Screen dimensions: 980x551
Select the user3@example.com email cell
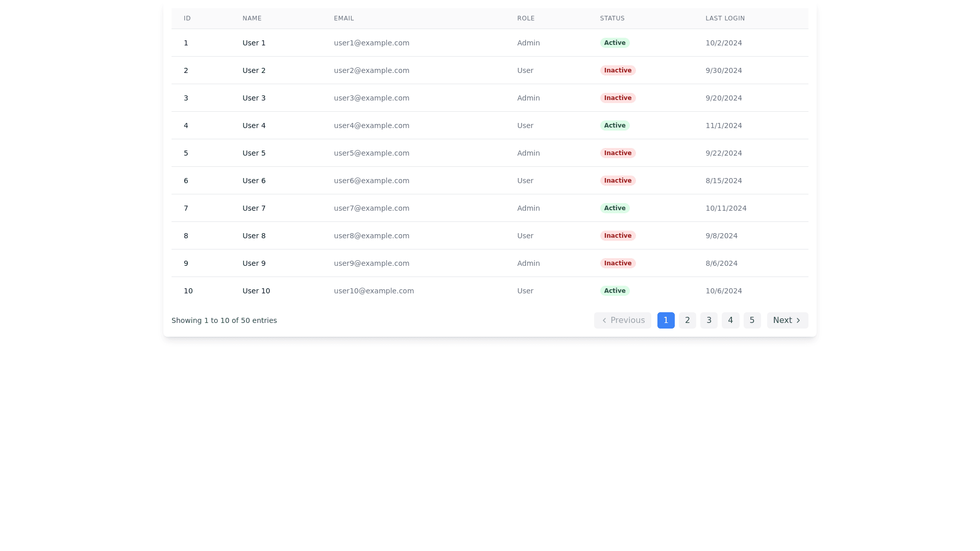tap(371, 98)
